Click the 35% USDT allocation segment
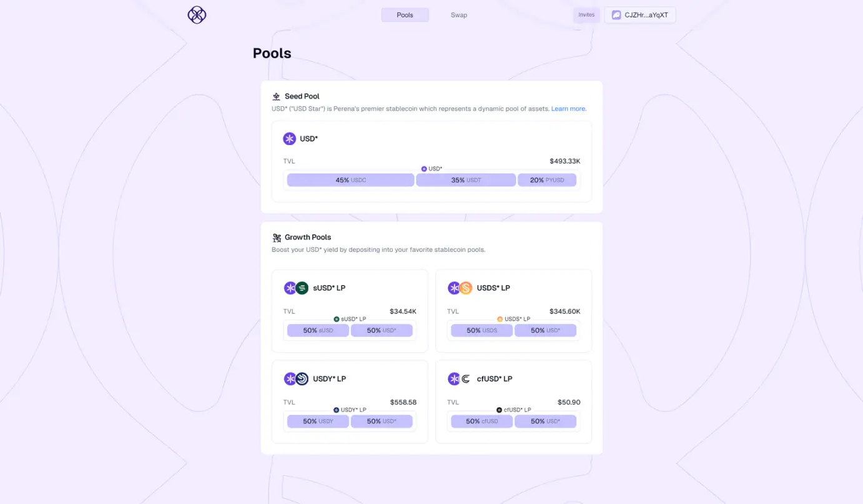863x504 pixels. [x=466, y=180]
